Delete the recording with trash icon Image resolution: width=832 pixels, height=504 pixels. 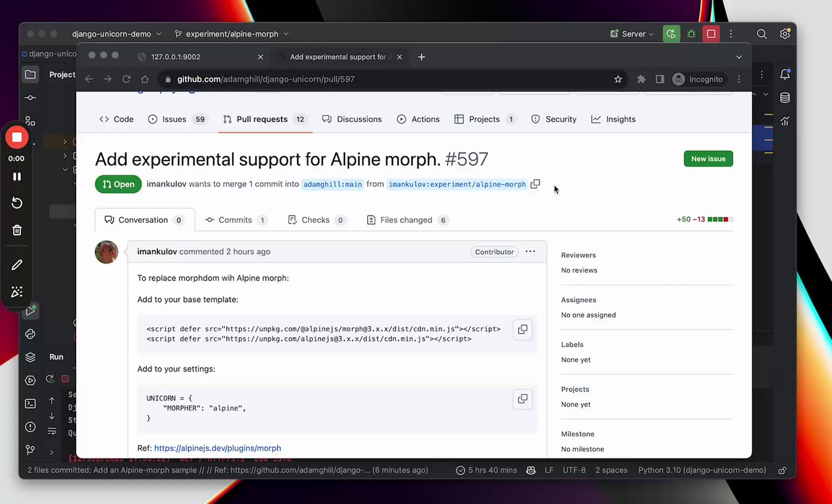pos(17,230)
